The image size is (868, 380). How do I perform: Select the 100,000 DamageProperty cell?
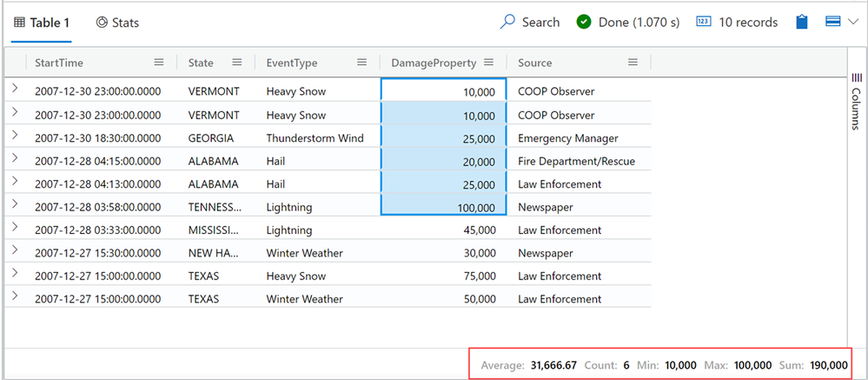(443, 206)
